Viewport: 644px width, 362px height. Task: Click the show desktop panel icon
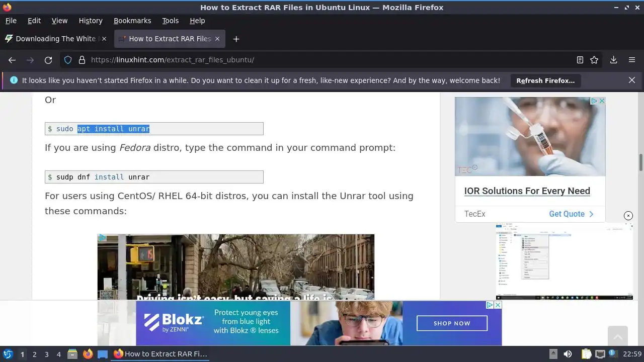point(103,354)
